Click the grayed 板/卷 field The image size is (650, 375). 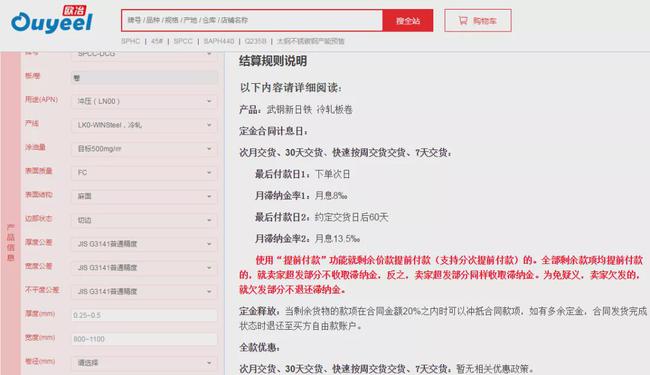144,77
